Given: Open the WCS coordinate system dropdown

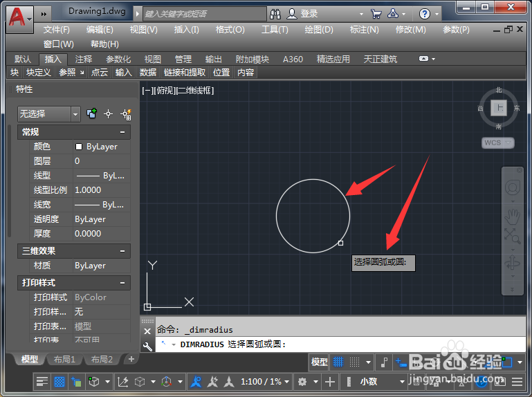Looking at the screenshot, I should (x=498, y=143).
